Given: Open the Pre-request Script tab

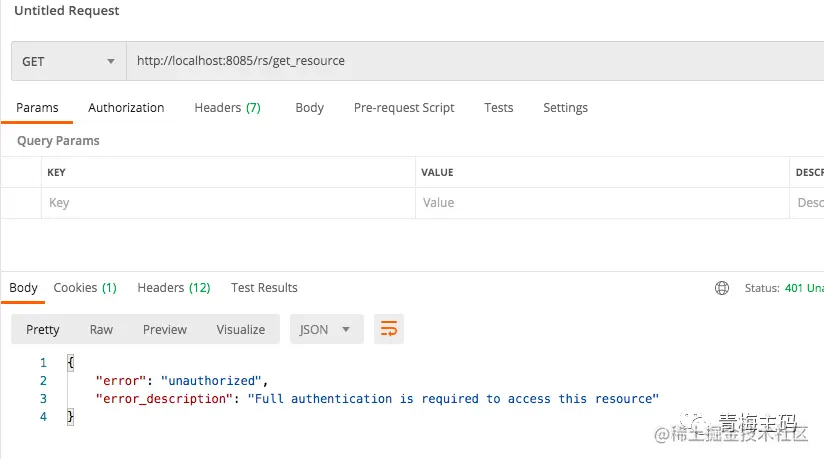Looking at the screenshot, I should (x=404, y=108).
